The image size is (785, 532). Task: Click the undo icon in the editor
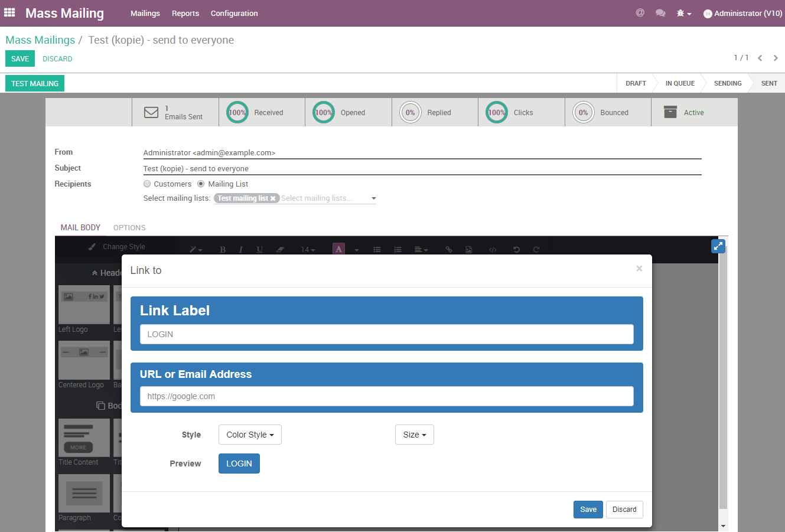point(515,249)
